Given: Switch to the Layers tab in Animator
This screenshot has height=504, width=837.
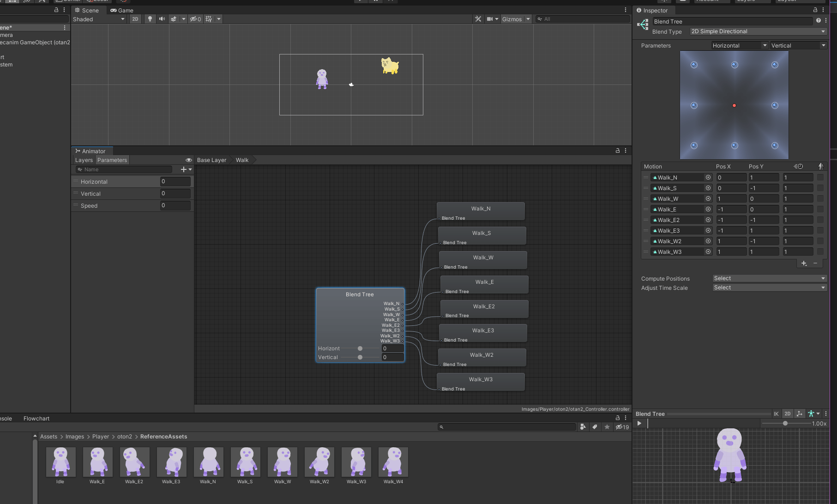Looking at the screenshot, I should [x=84, y=160].
